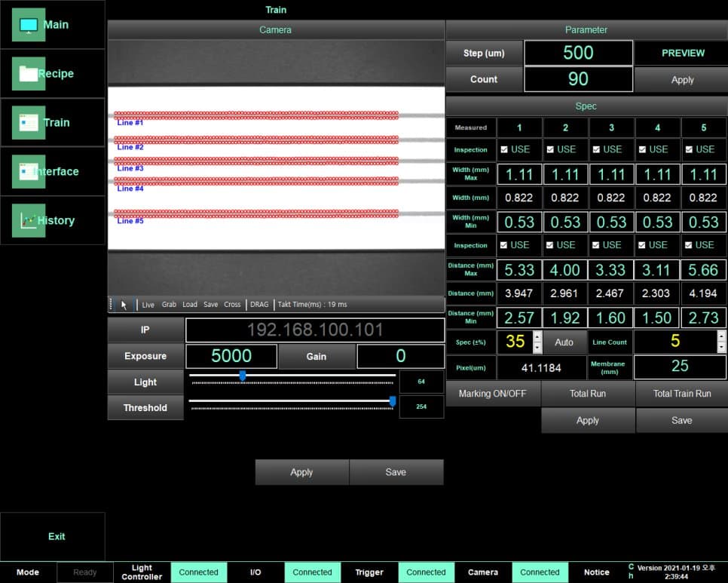Image resolution: width=728 pixels, height=583 pixels.
Task: Toggle distance inspection USE checkbox for column 1
Action: 503,245
